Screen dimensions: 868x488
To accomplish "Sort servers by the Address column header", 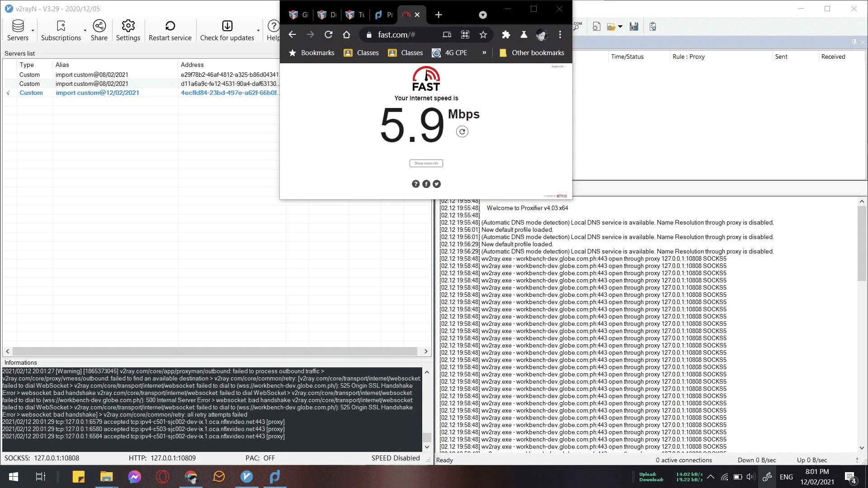I will (x=229, y=65).
